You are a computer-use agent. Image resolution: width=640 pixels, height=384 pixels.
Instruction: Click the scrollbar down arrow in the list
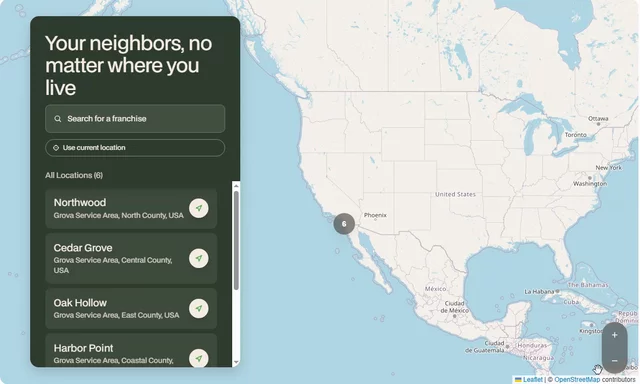[x=236, y=362]
